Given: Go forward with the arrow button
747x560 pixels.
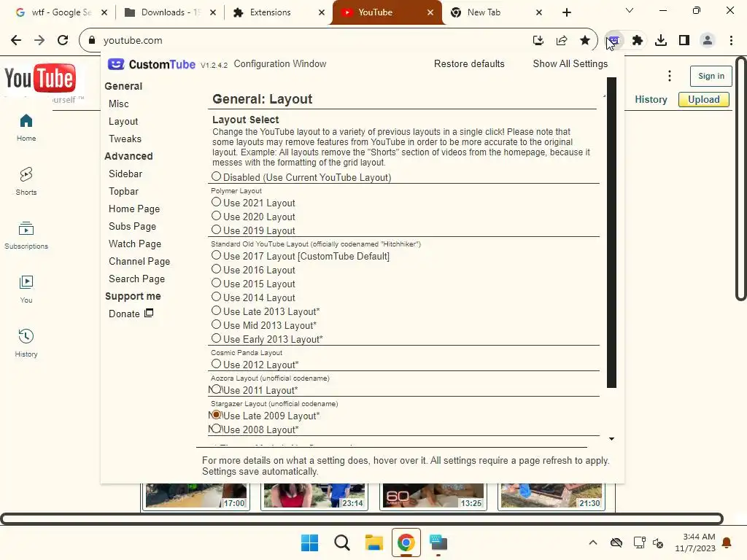Looking at the screenshot, I should [39, 41].
